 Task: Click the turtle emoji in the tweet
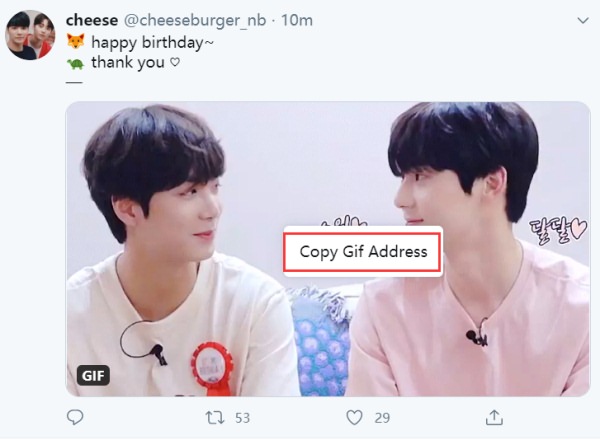tap(76, 63)
